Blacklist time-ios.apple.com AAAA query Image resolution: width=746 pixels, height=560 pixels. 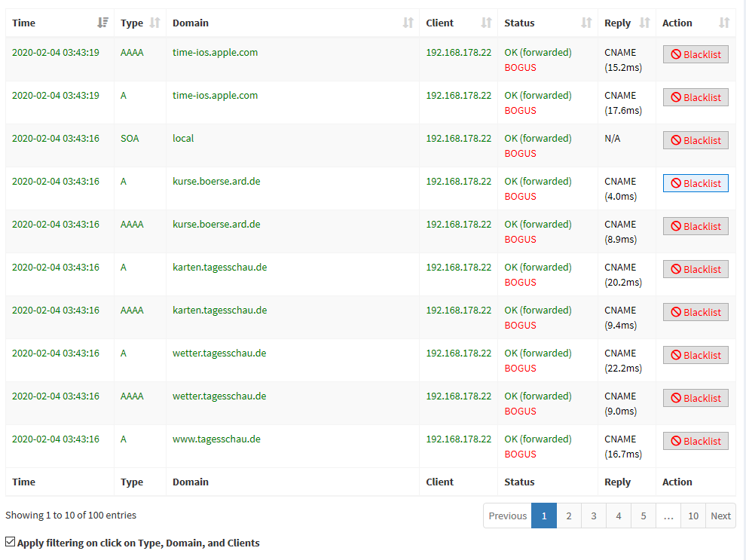pos(696,54)
